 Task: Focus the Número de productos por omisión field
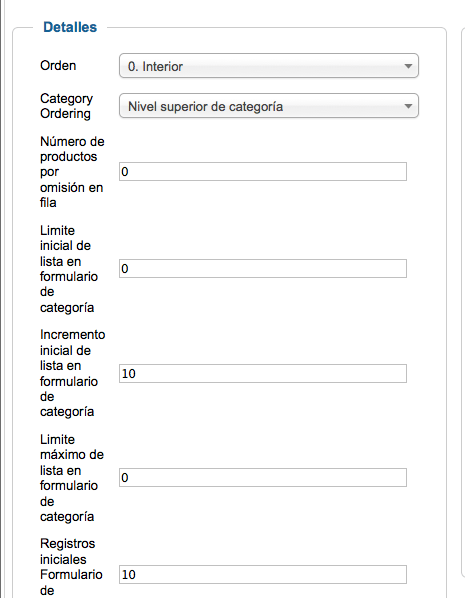coord(263,172)
